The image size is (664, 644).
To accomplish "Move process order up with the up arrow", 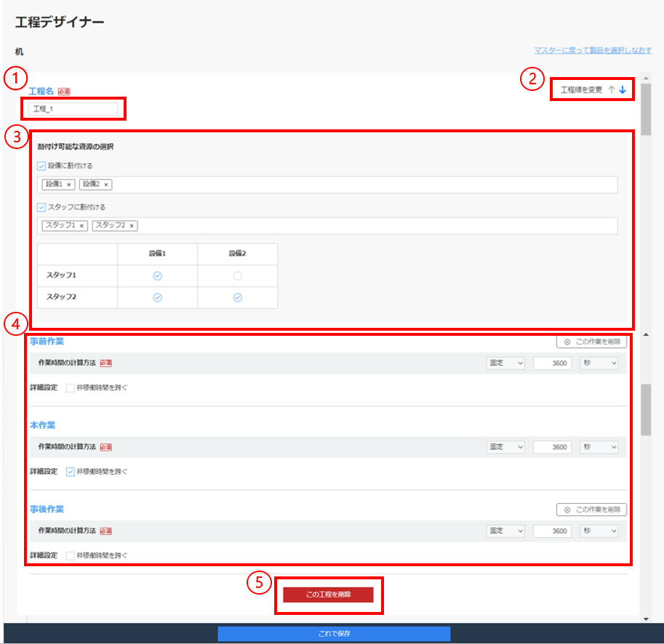I will [x=612, y=89].
